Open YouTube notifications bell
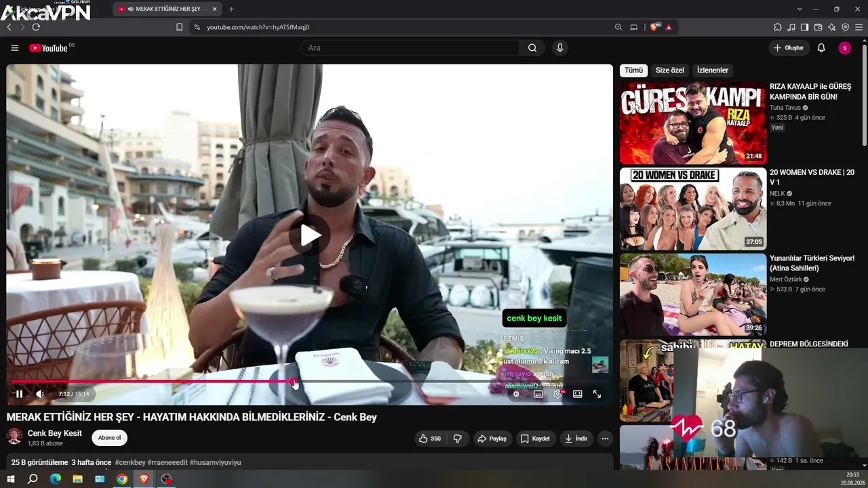 click(x=821, y=48)
